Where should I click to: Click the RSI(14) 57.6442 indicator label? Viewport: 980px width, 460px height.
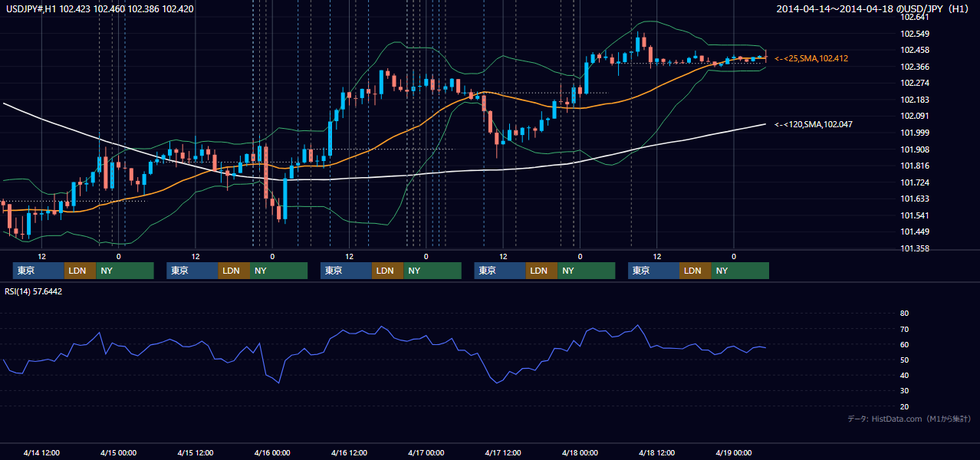click(x=34, y=291)
